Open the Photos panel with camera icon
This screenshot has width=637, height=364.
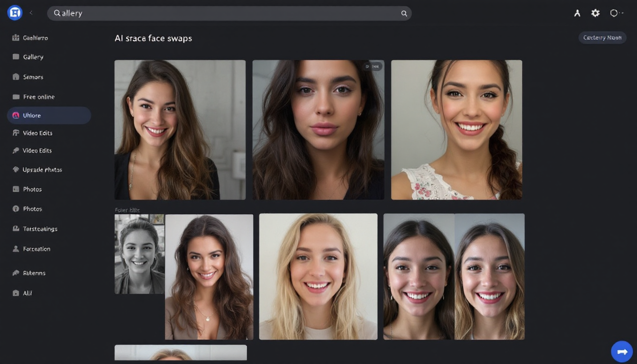tap(31, 209)
